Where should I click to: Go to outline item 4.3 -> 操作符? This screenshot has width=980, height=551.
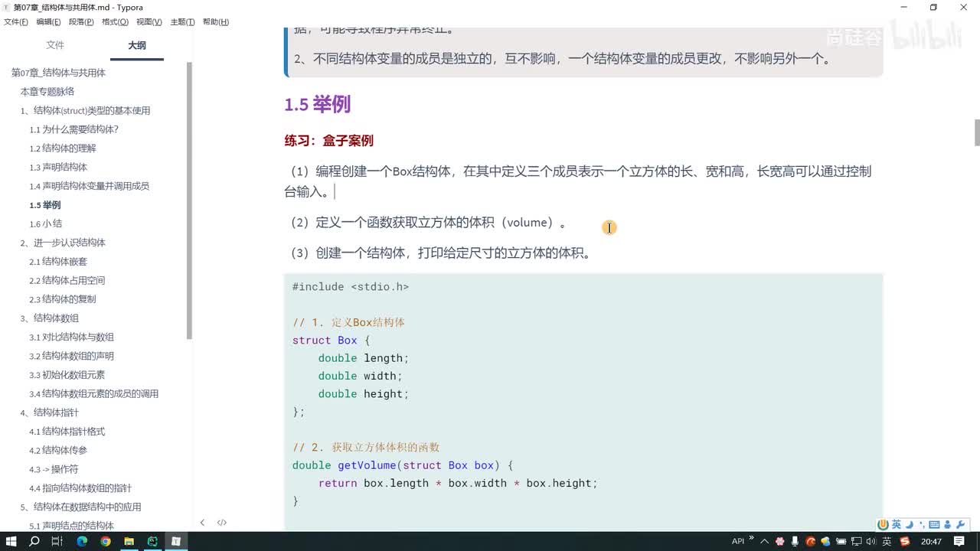(54, 469)
